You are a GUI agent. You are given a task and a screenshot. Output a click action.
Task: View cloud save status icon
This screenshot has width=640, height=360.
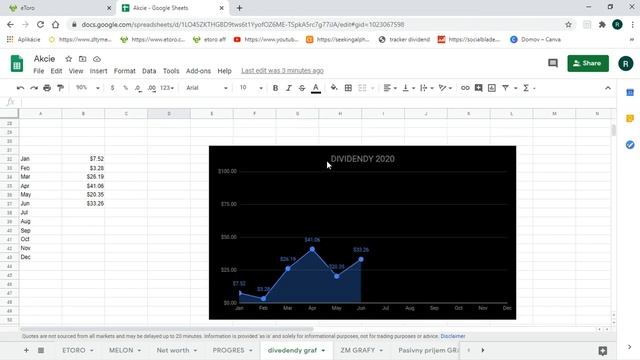[x=97, y=59]
